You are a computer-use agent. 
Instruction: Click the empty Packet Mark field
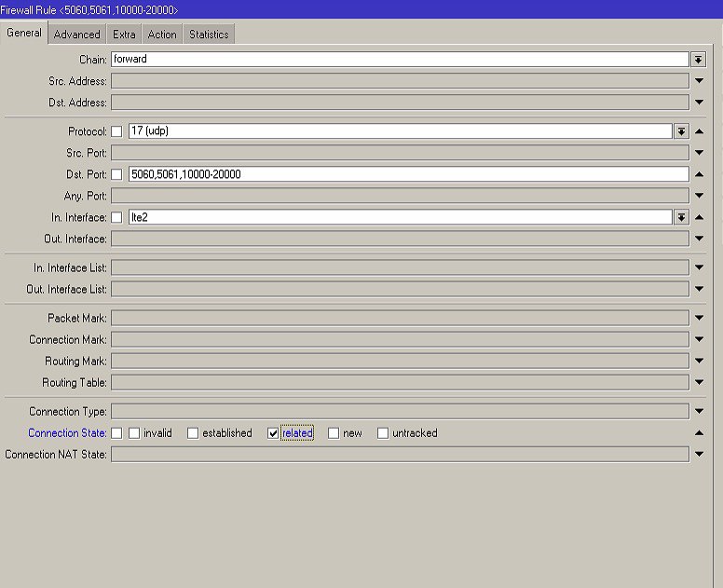click(x=400, y=318)
